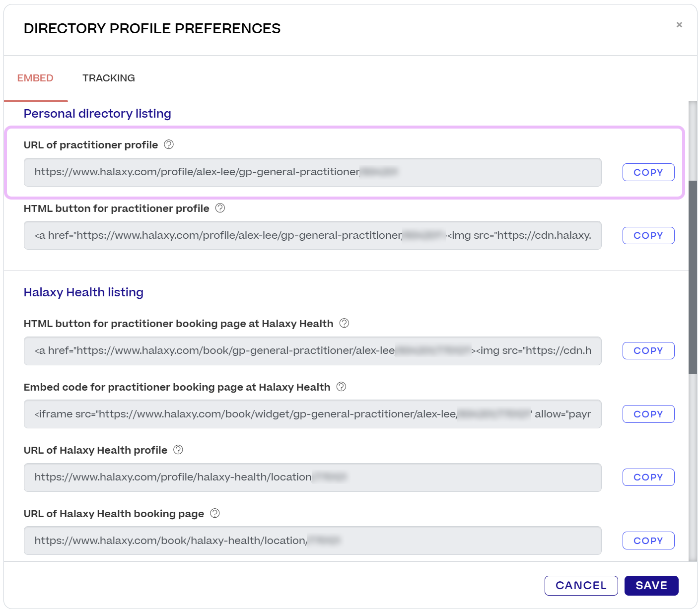Cancel the preference changes
This screenshot has height=612, width=700.
[x=581, y=585]
